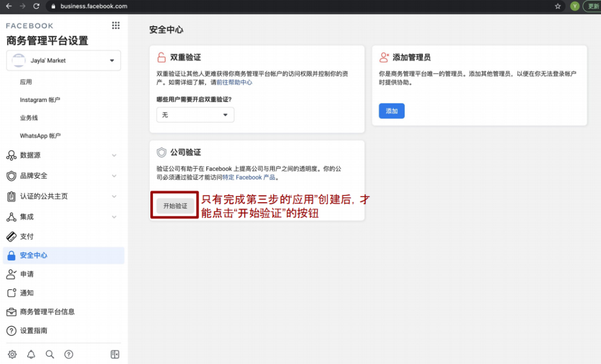
Task: Click the 添加 button to add an admin
Action: click(x=391, y=111)
